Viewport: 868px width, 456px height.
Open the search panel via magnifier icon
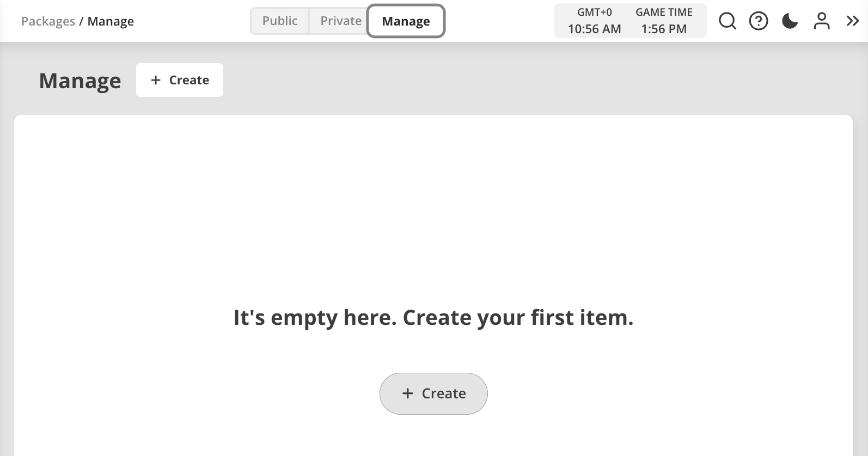pyautogui.click(x=727, y=21)
